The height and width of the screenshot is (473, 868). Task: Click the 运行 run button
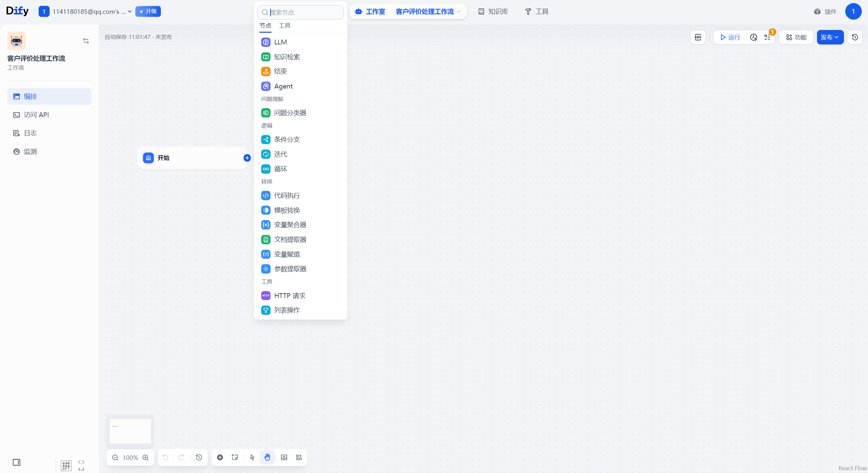(730, 37)
